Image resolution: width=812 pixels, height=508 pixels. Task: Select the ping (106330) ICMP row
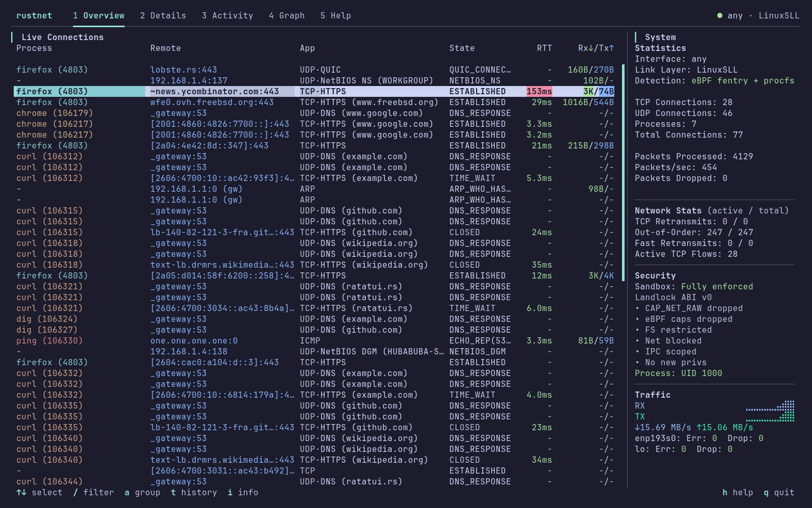(315, 340)
